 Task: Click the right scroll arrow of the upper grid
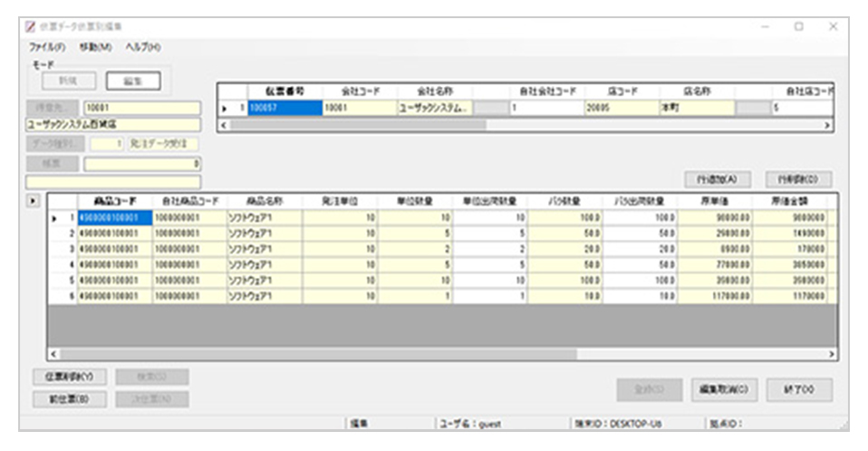[x=826, y=124]
